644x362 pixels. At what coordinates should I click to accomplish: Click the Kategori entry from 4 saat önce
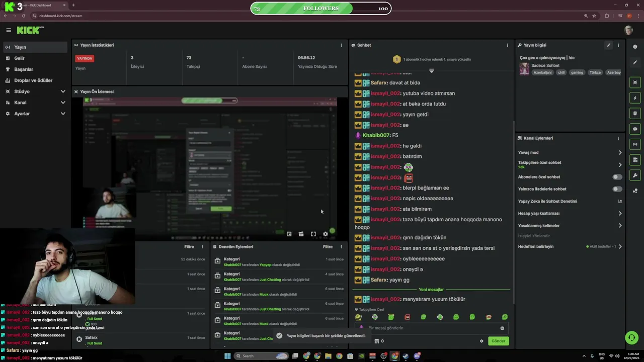click(279, 277)
